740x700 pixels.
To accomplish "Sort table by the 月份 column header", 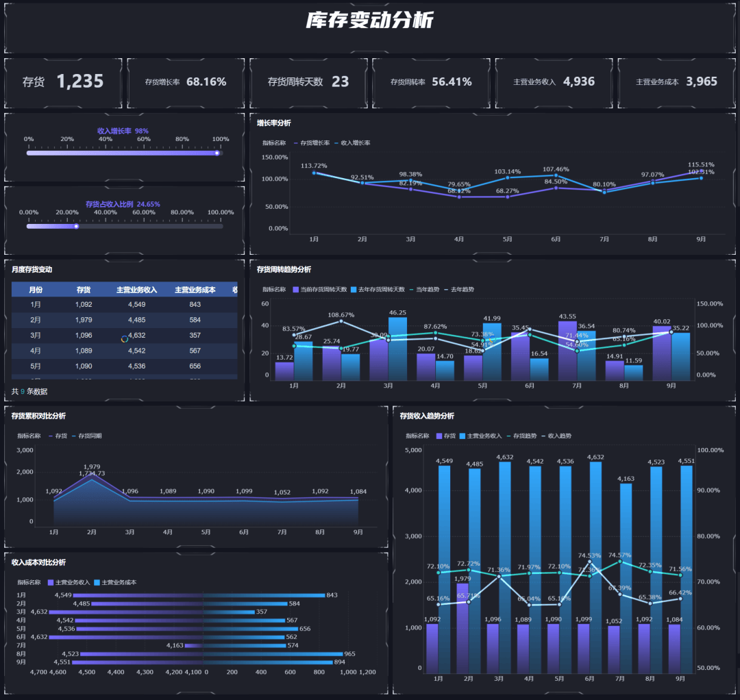I will [36, 290].
